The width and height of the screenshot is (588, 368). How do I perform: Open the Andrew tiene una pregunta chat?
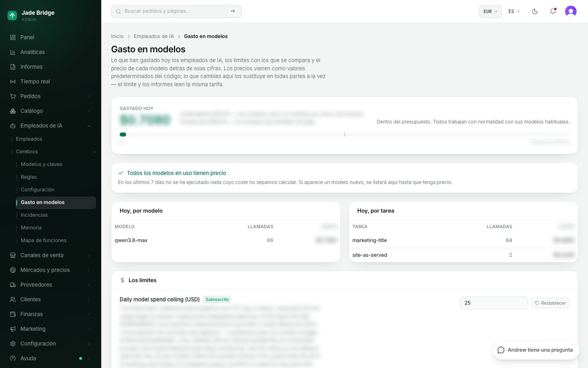click(535, 350)
